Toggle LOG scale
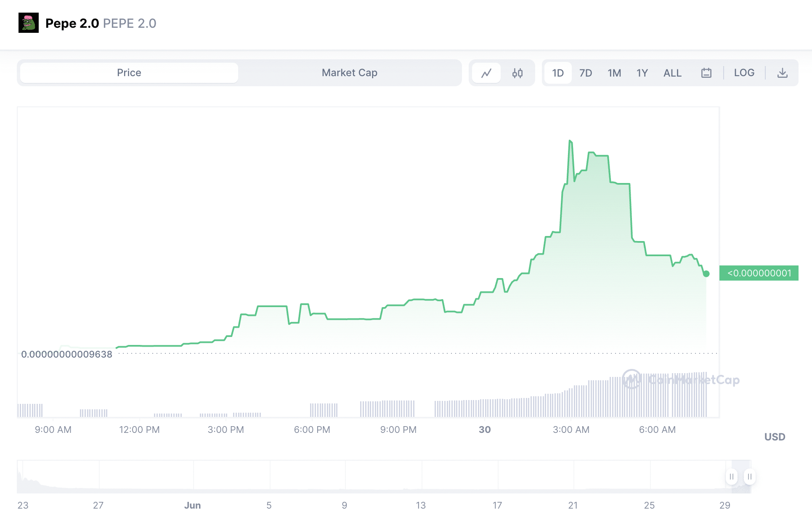 (744, 73)
